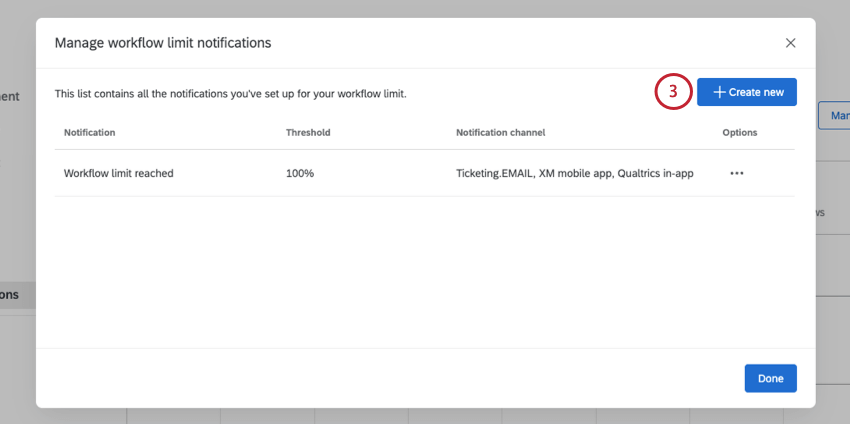
Task: Select the highlighted sidebar tab behind the dialog
Action: click(17, 295)
